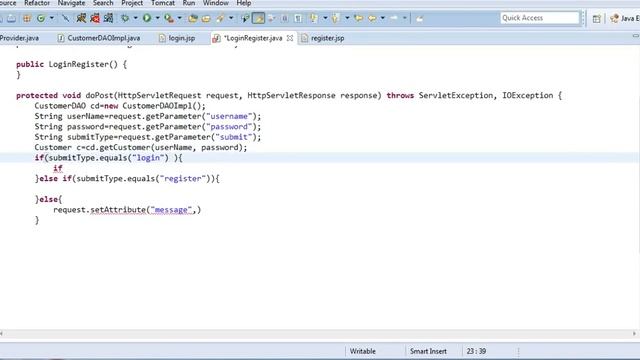Toggle Show Whitespace Characters icon

[298, 18]
